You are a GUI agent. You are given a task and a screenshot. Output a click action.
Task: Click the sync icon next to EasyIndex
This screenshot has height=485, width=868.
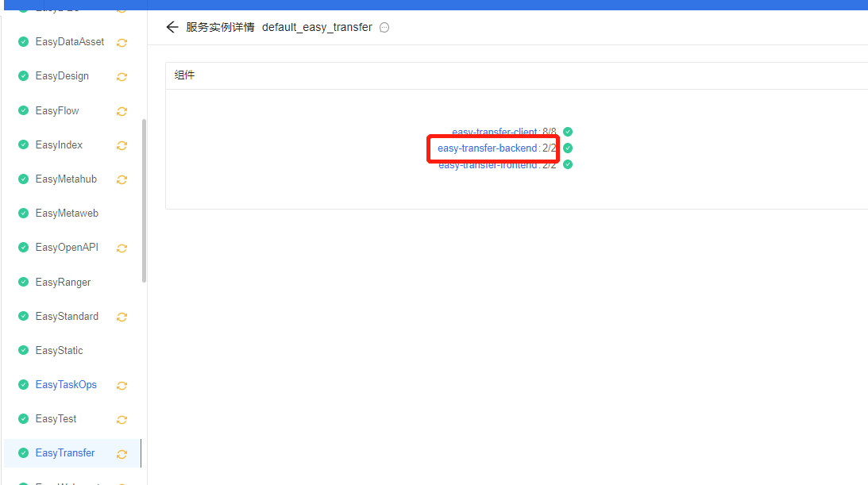point(122,145)
